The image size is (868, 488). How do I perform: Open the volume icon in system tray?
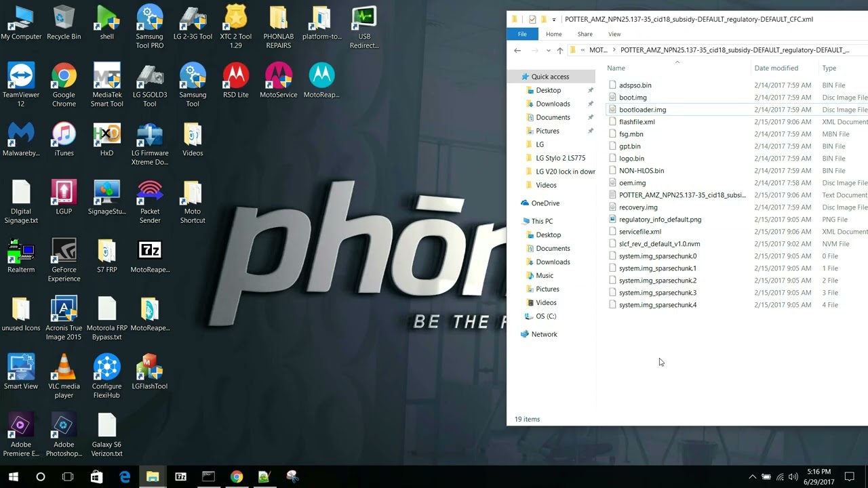tap(793, 476)
